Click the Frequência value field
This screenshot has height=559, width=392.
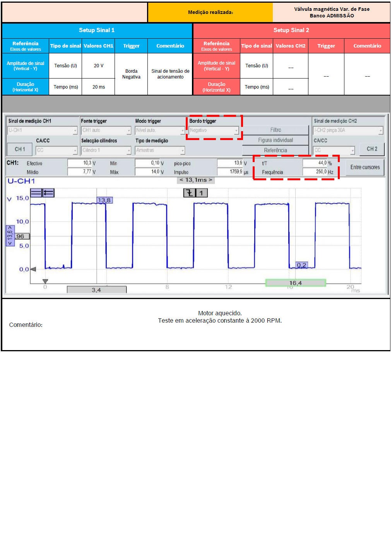pyautogui.click(x=315, y=172)
